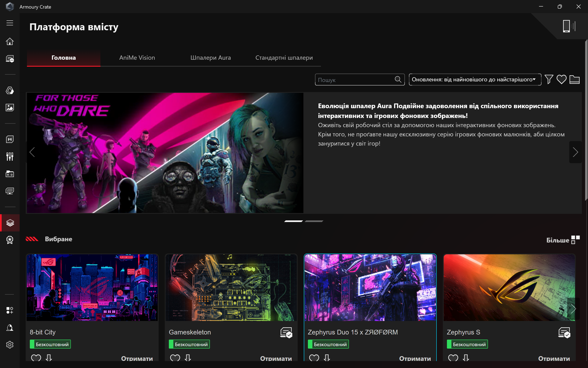Click Безкоштовний badge on 8-bit City
This screenshot has height=368, width=588.
pos(50,344)
